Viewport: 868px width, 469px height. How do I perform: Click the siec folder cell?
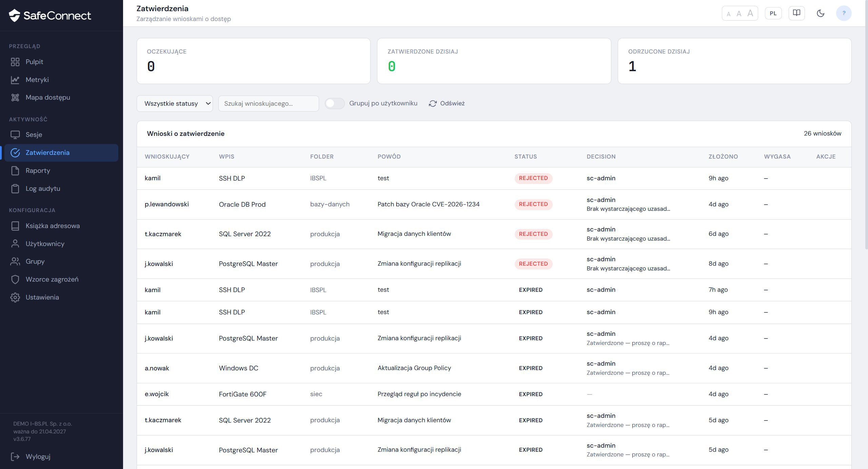click(316, 394)
